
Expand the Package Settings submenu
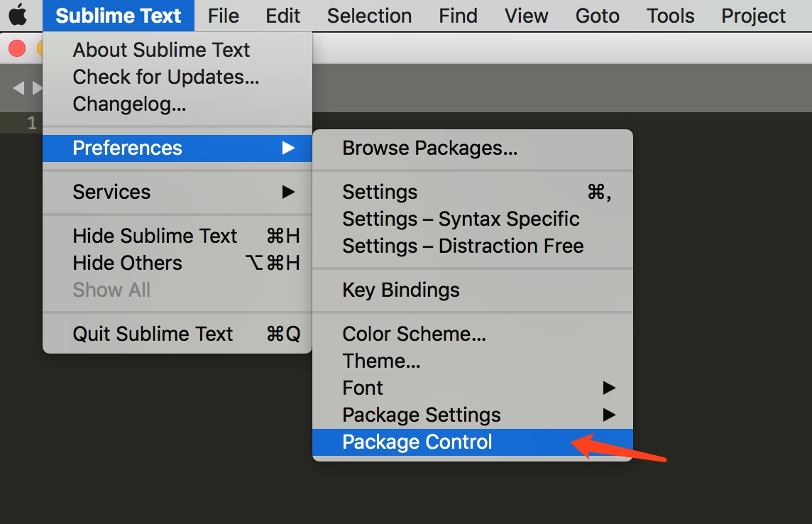(x=472, y=415)
